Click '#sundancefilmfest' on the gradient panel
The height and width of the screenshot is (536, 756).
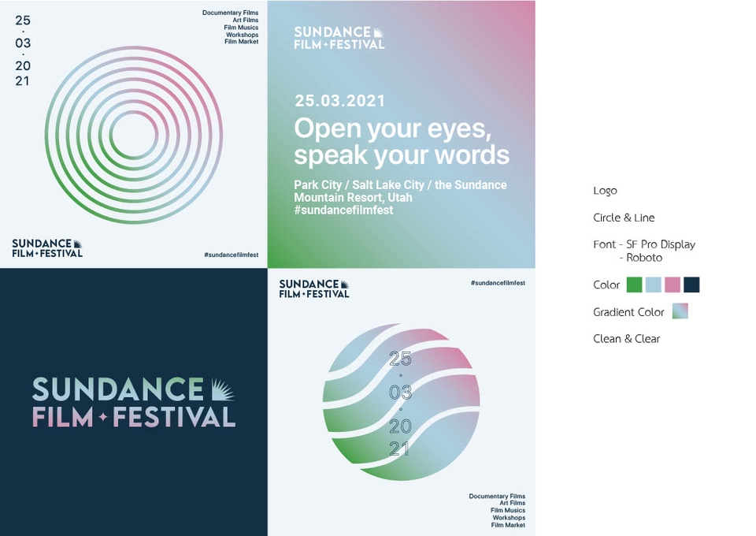[x=344, y=210]
